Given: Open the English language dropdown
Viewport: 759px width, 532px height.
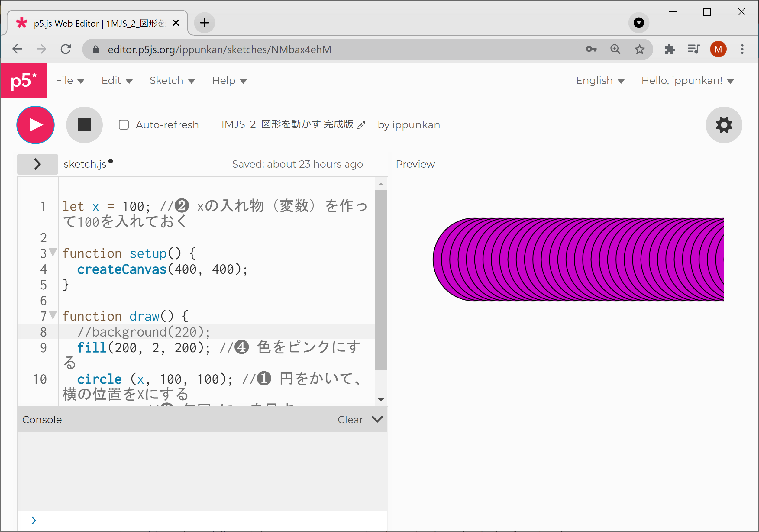Looking at the screenshot, I should click(600, 80).
